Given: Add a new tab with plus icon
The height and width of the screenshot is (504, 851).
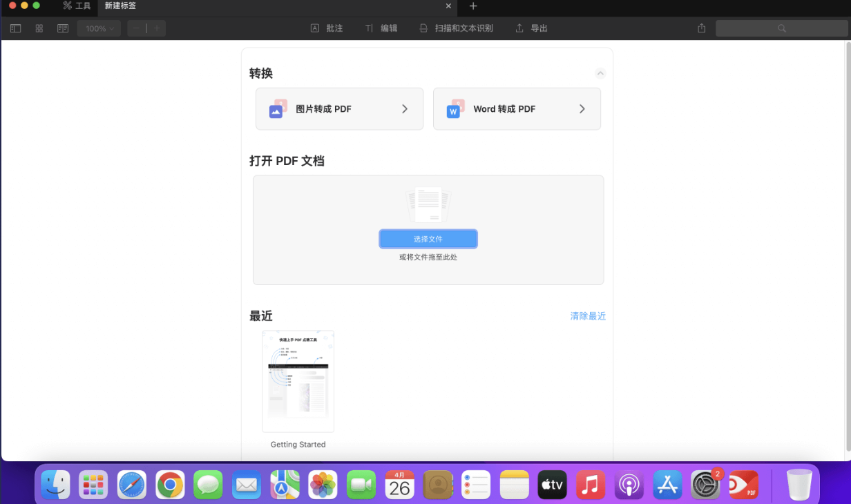Looking at the screenshot, I should (x=473, y=6).
